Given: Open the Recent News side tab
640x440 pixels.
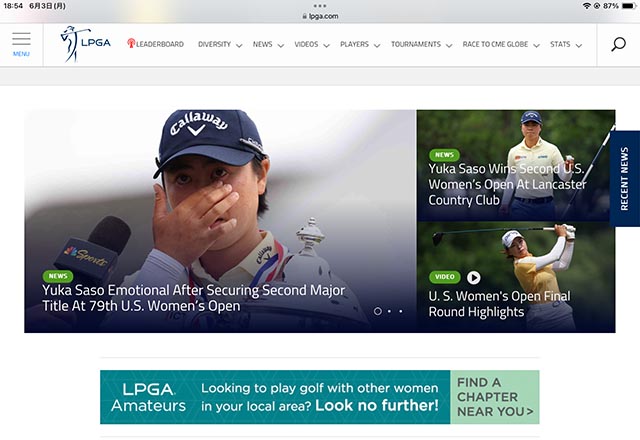Looking at the screenshot, I should coord(624,178).
